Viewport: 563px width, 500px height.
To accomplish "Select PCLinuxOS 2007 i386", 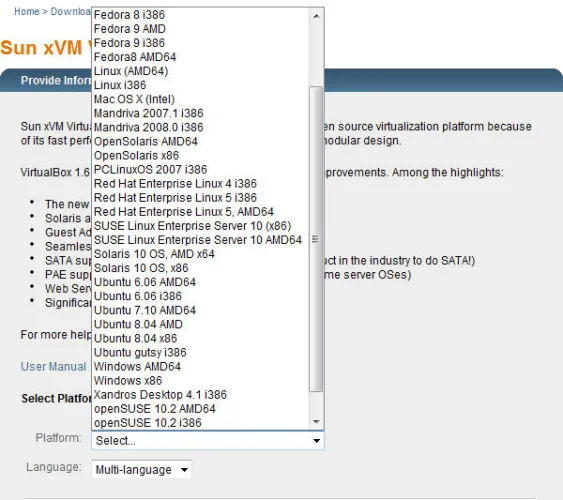I will pos(200,169).
